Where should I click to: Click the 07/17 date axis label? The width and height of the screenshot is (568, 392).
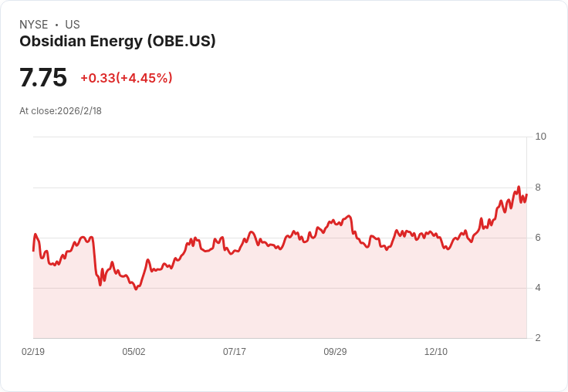235,351
